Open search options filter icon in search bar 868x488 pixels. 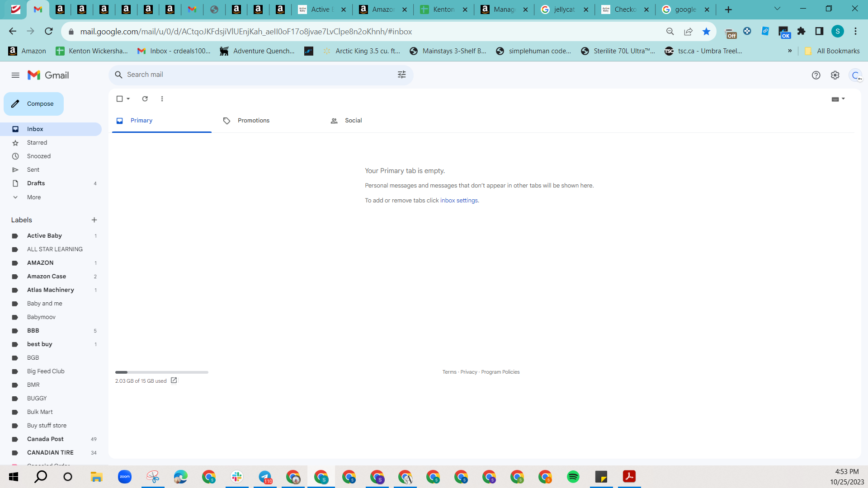point(402,75)
